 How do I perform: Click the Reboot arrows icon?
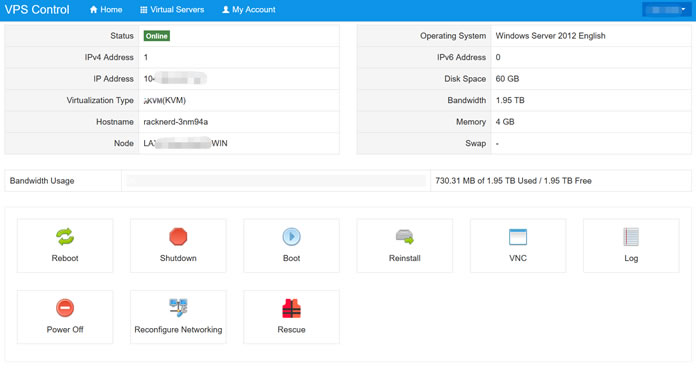pyautogui.click(x=65, y=237)
